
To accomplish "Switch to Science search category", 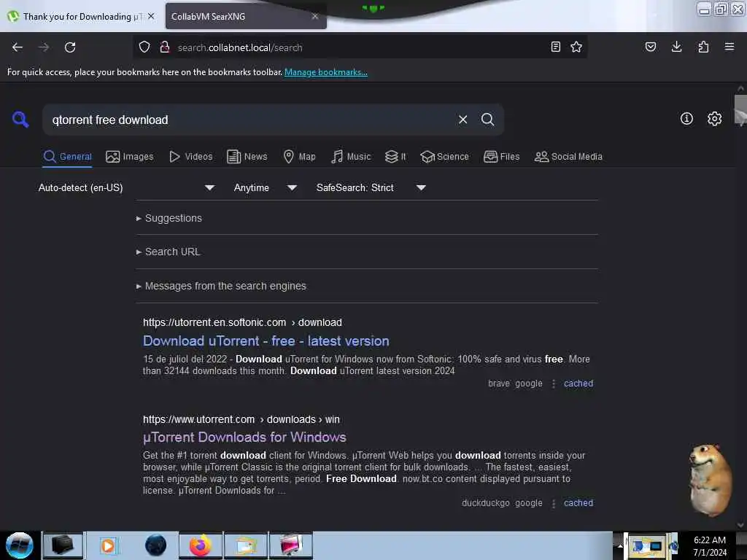I will tap(444, 157).
